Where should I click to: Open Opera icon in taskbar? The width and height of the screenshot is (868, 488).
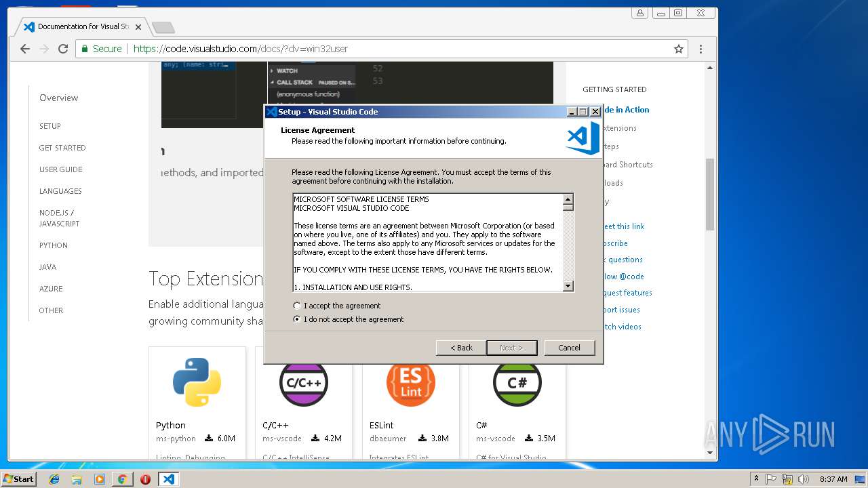tap(145, 479)
